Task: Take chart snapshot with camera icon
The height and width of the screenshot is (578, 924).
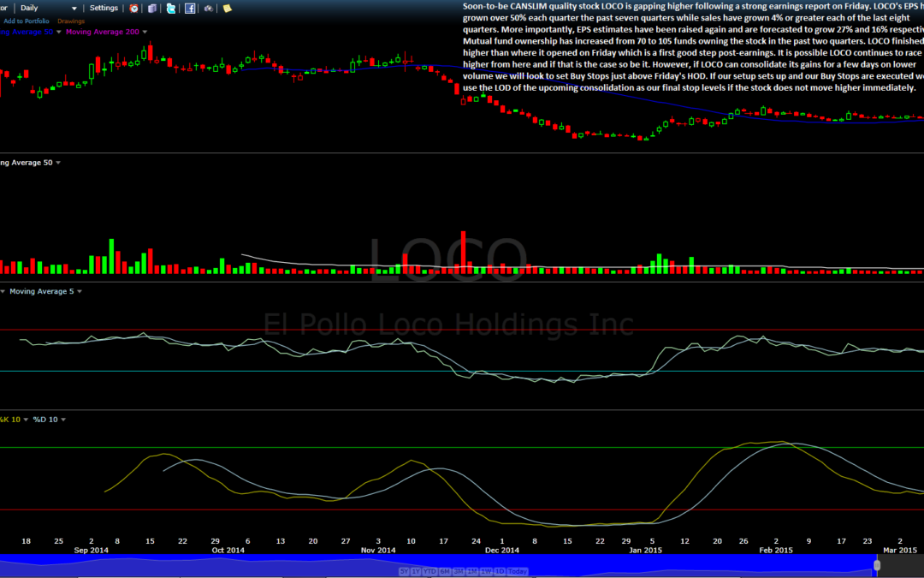Action: [209, 9]
